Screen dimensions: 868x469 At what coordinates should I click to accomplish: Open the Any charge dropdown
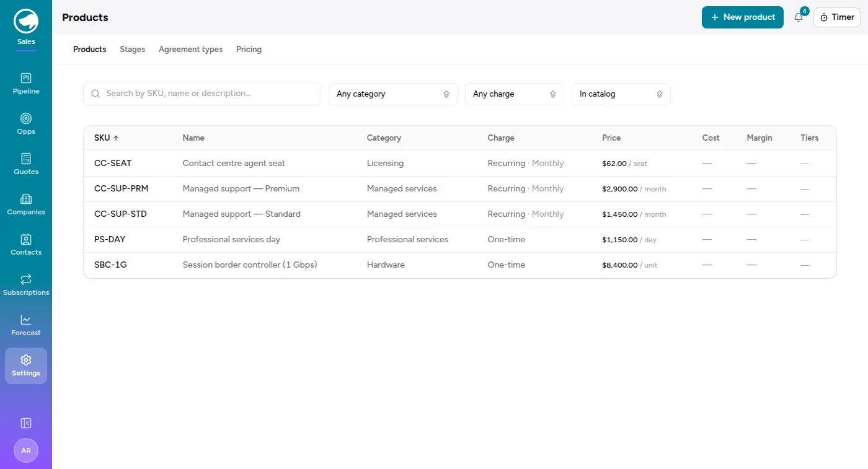tap(515, 94)
